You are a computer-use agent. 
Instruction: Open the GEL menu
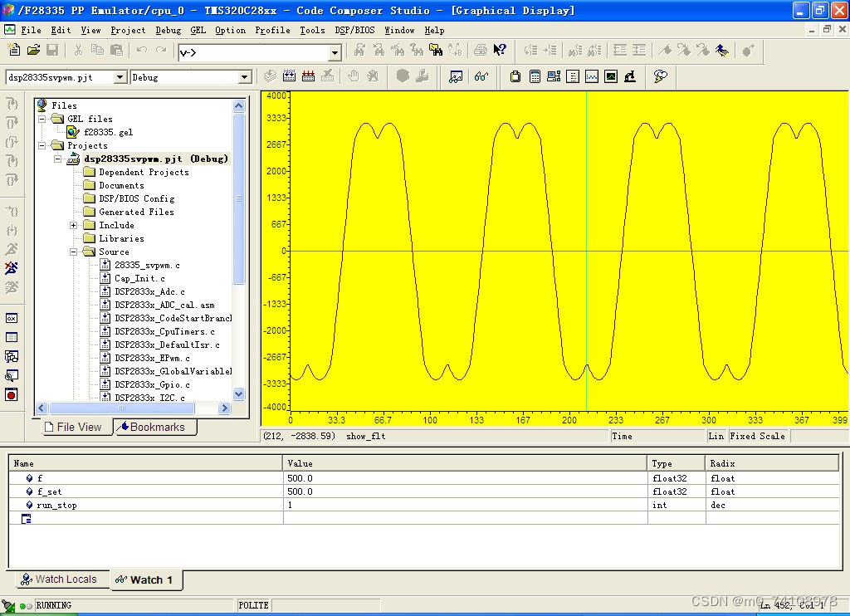tap(198, 30)
